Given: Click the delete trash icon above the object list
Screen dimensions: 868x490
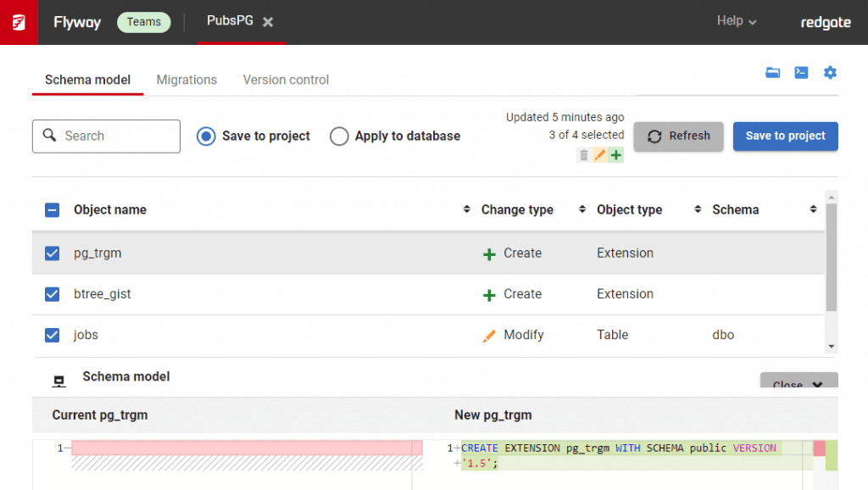Looking at the screenshot, I should point(584,154).
